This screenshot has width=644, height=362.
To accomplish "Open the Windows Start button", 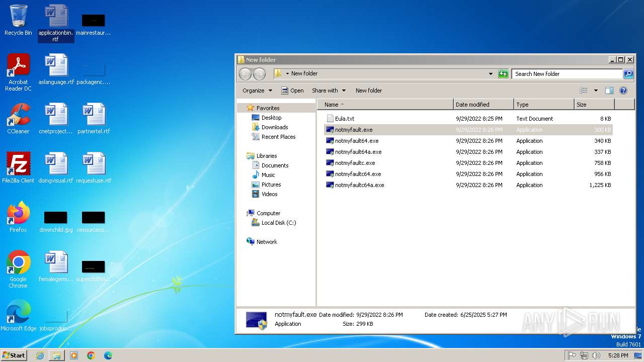I will click(x=14, y=355).
